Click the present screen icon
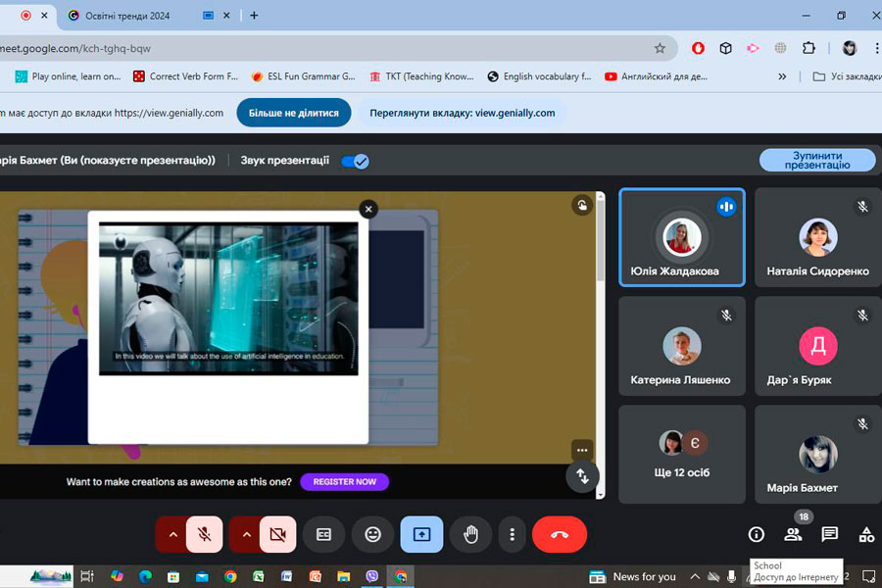 [x=421, y=534]
